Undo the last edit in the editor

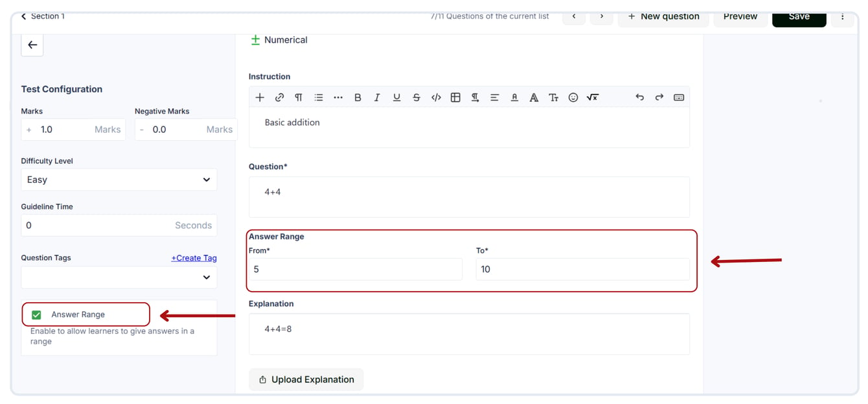[x=640, y=97]
